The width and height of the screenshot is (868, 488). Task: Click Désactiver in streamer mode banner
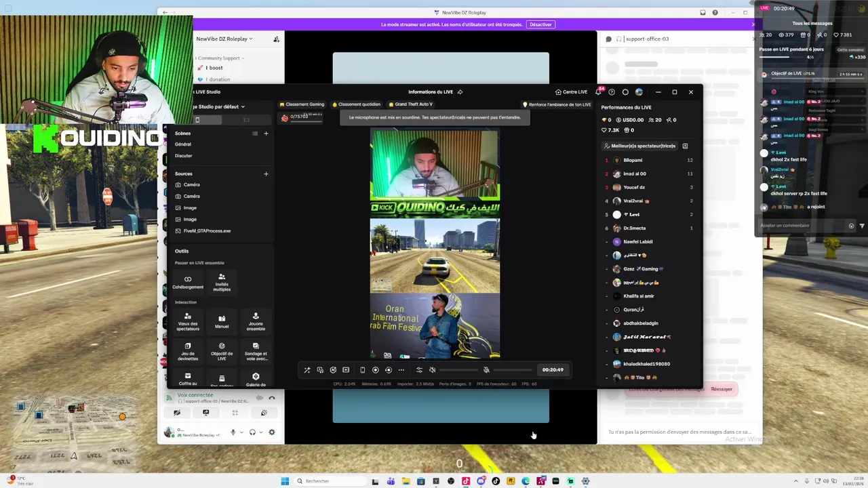pos(540,24)
